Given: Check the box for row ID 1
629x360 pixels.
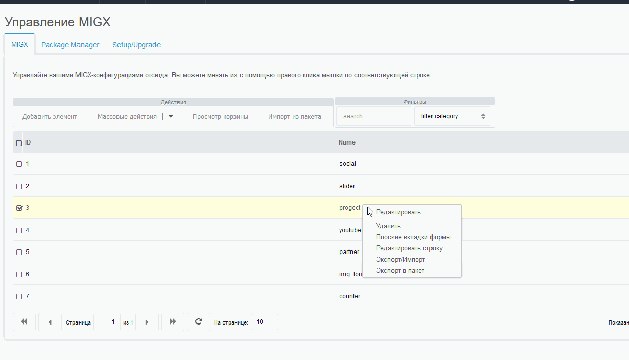Looking at the screenshot, I should tap(18, 164).
